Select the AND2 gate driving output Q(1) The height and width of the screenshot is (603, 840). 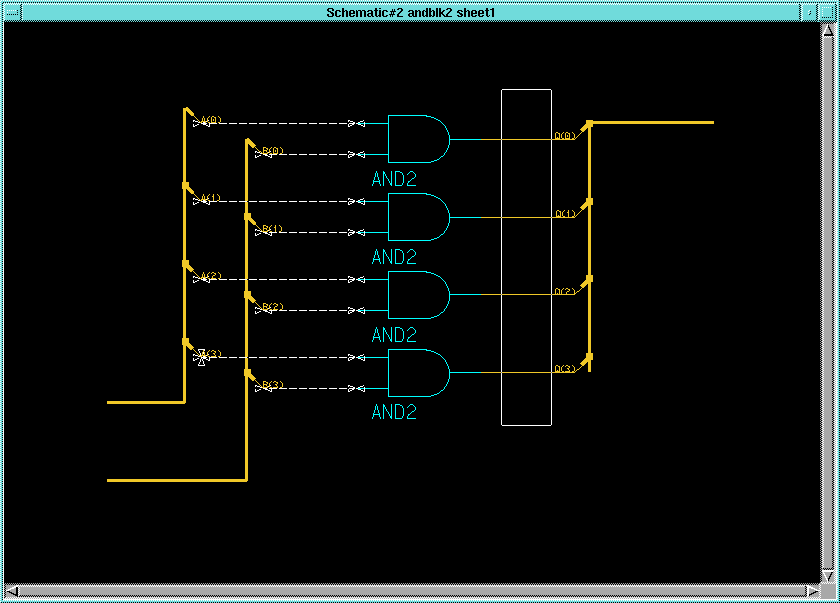click(418, 217)
